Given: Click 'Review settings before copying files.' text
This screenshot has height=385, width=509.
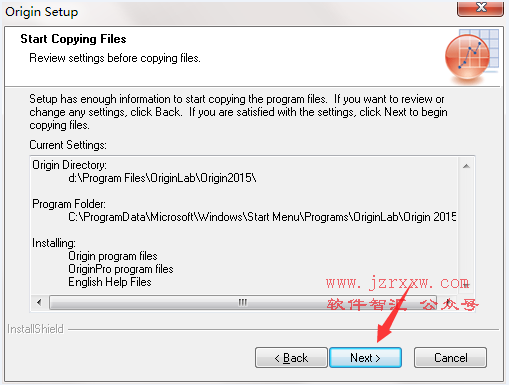Looking at the screenshot, I should (115, 58).
